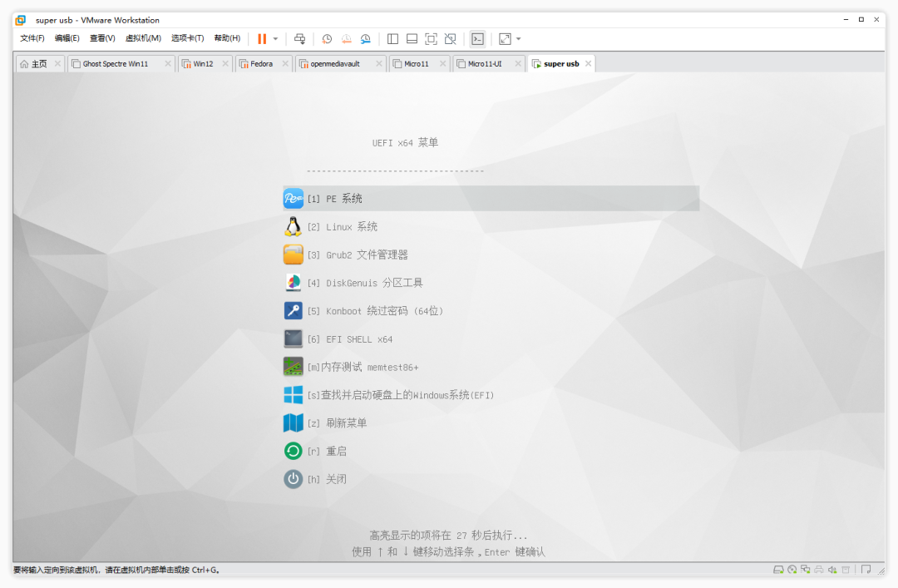The image size is (898, 588).
Task: Click the sound device status icon
Action: click(831, 570)
